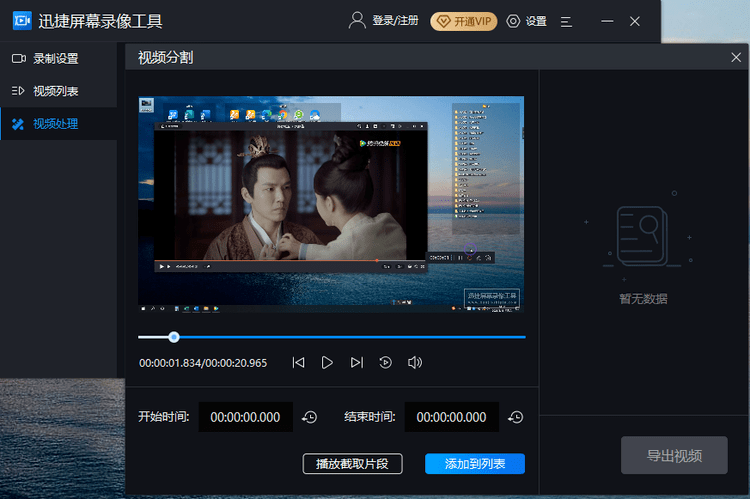Jump to previous frame button
The image size is (750, 499).
point(298,363)
